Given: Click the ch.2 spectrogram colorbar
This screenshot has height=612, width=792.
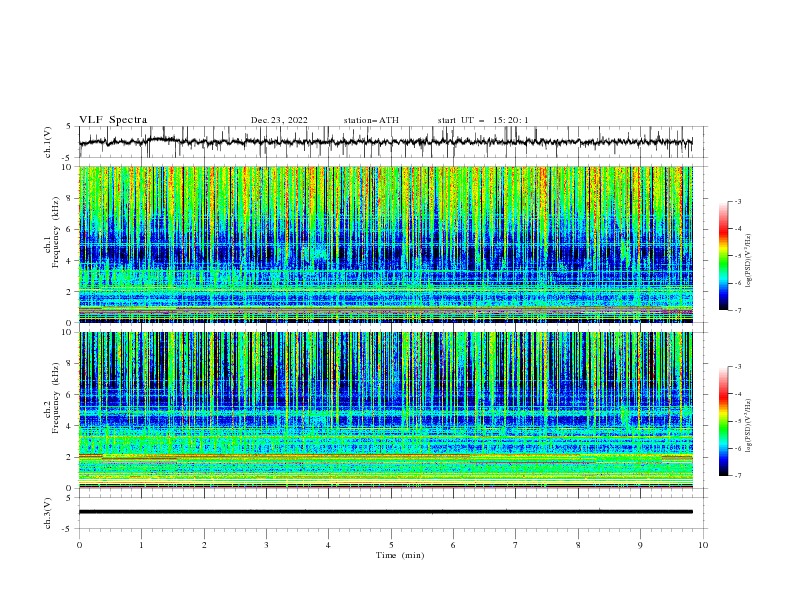Looking at the screenshot, I should (723, 421).
